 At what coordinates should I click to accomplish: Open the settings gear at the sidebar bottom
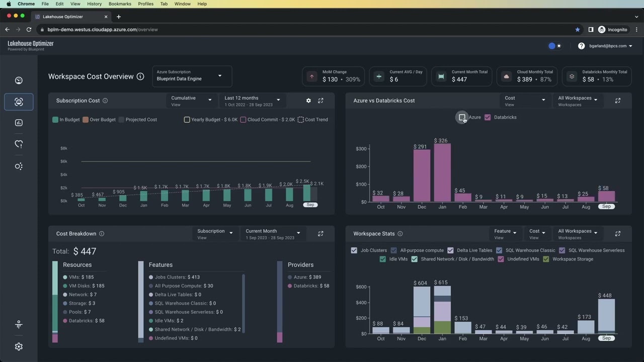click(x=19, y=346)
